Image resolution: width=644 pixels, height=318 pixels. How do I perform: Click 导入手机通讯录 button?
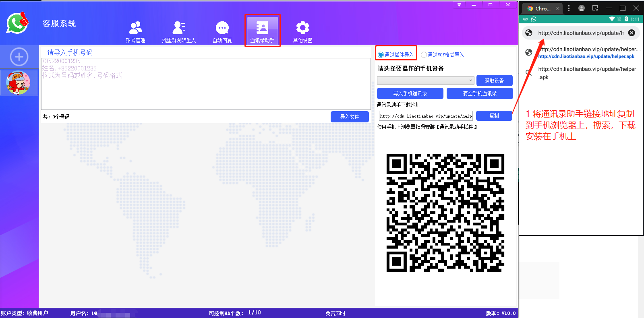(410, 93)
